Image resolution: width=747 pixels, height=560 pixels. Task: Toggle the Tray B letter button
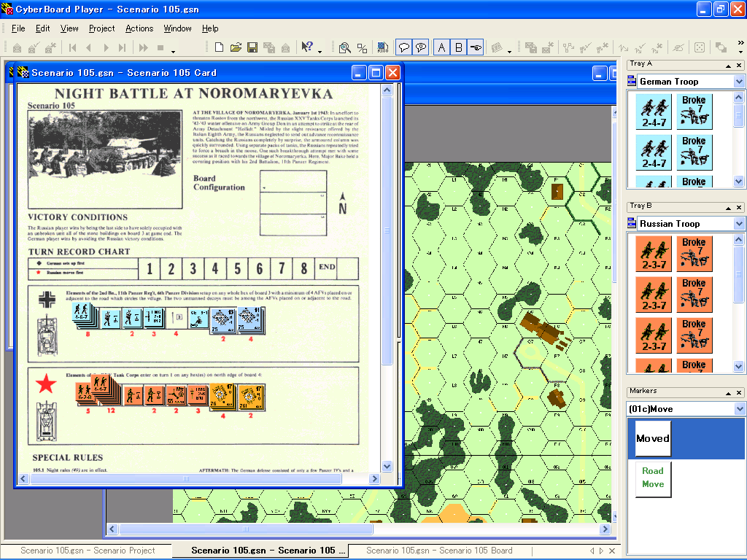click(x=458, y=47)
